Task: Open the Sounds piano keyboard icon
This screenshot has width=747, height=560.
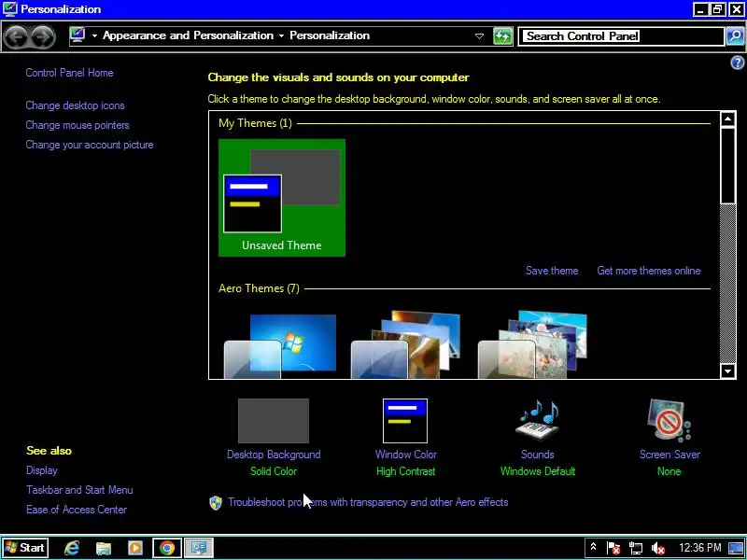Action: point(538,420)
